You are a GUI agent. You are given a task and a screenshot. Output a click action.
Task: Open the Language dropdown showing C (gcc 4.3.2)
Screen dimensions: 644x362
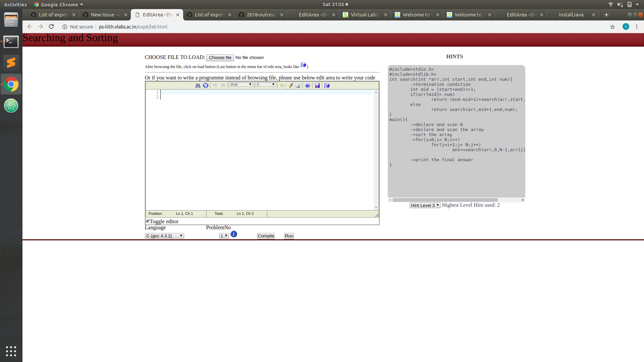coord(164,236)
